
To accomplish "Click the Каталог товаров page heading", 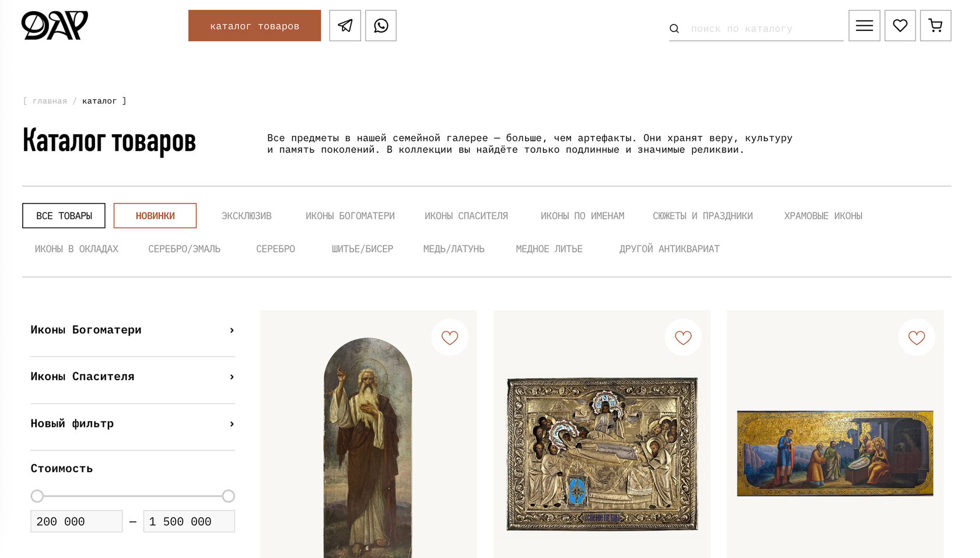I will (x=109, y=141).
